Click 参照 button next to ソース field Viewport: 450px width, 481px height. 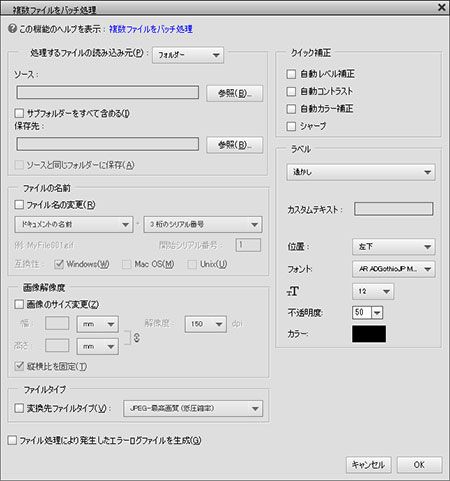(x=235, y=93)
